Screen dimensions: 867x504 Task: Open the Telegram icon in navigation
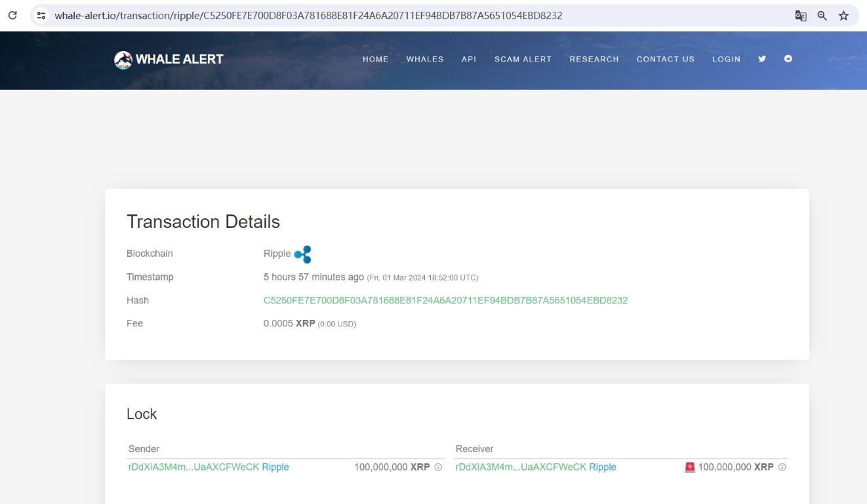pyautogui.click(x=788, y=59)
